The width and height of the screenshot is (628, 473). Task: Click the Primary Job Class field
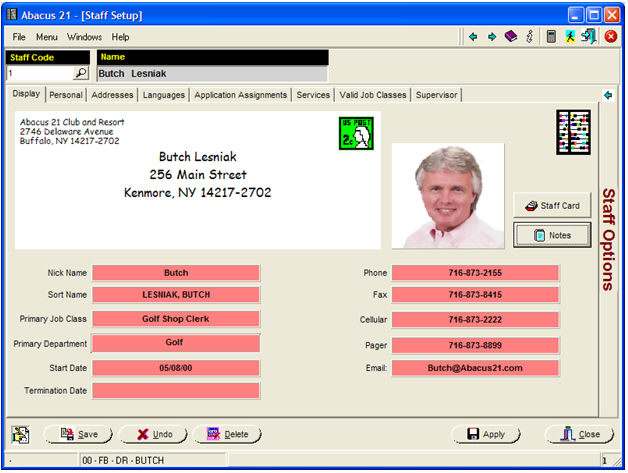(x=176, y=319)
